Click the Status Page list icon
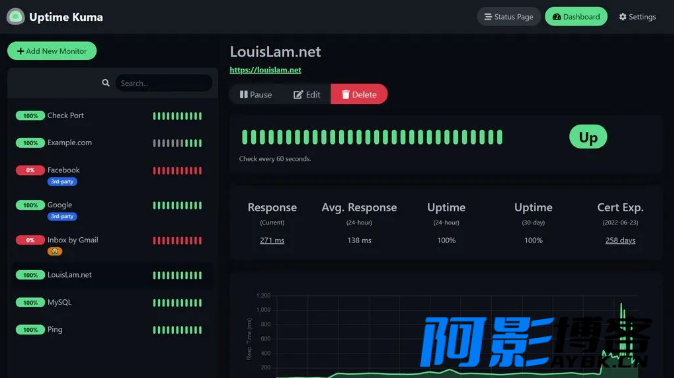The image size is (674, 378). click(x=488, y=17)
